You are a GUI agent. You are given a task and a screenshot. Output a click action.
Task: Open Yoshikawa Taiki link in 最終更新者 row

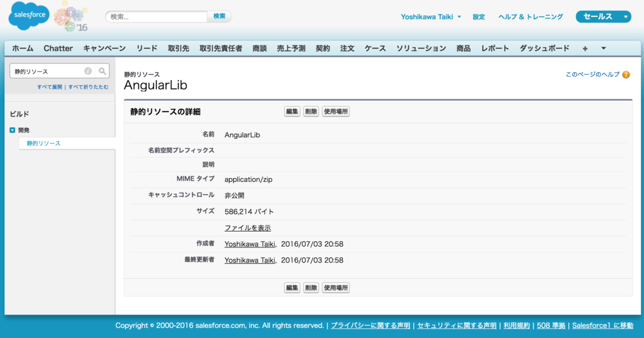coord(250,260)
